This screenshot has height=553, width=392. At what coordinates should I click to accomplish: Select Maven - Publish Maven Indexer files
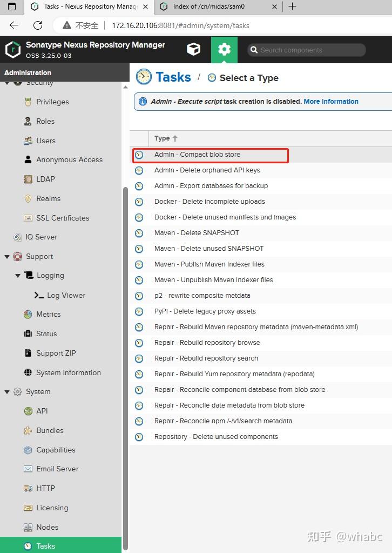[x=261, y=264]
